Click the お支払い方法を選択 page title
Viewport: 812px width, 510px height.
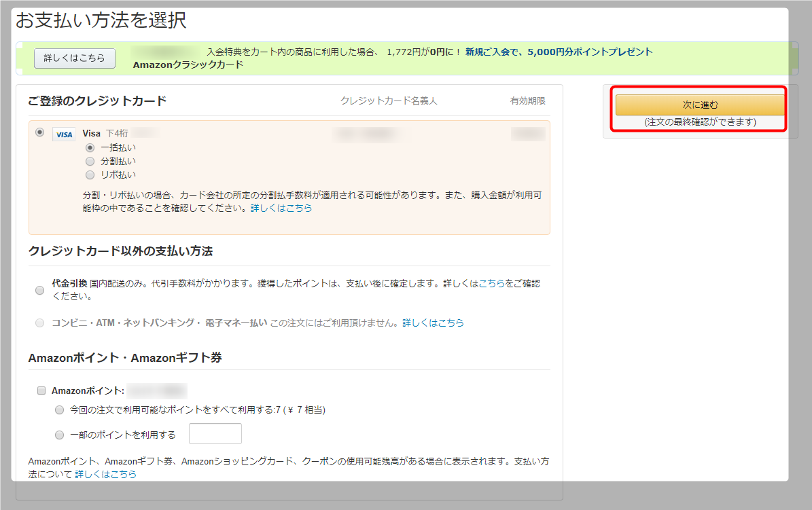(x=101, y=20)
